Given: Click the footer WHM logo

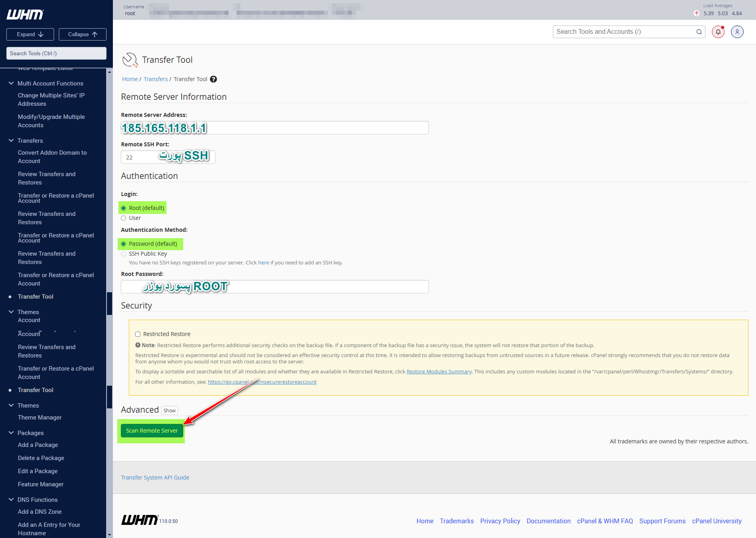Looking at the screenshot, I should pos(140,520).
